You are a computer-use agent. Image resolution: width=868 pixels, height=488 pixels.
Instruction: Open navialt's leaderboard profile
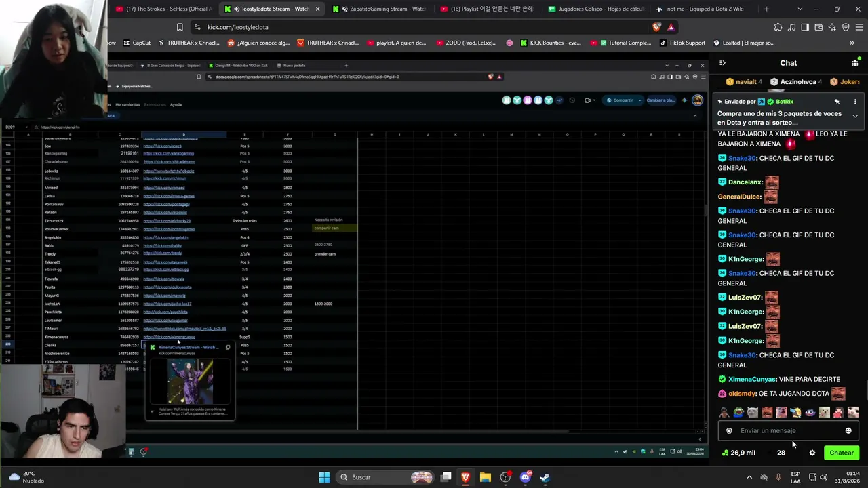coord(744,82)
